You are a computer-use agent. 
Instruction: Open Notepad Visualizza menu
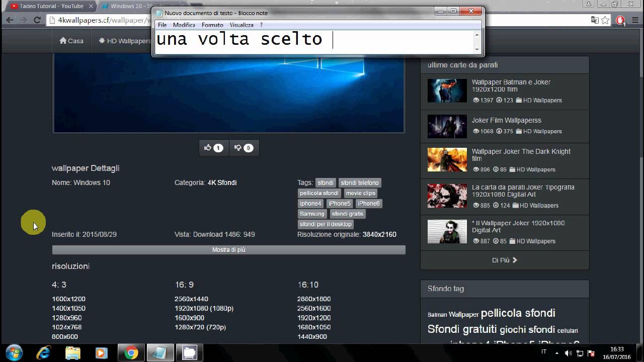coord(242,25)
